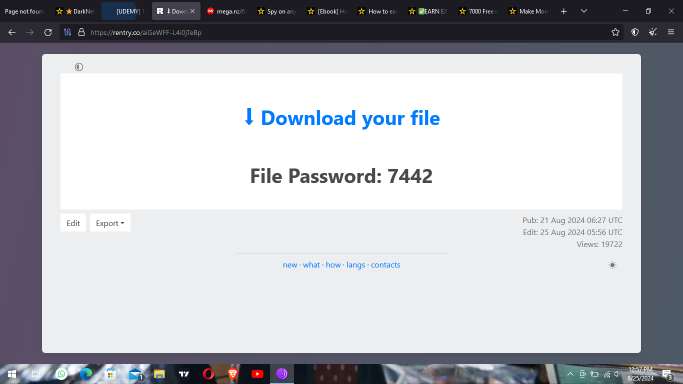Viewport: 683px width, 384px height.
Task: Follow the contacts link in footer
Action: [x=385, y=265]
